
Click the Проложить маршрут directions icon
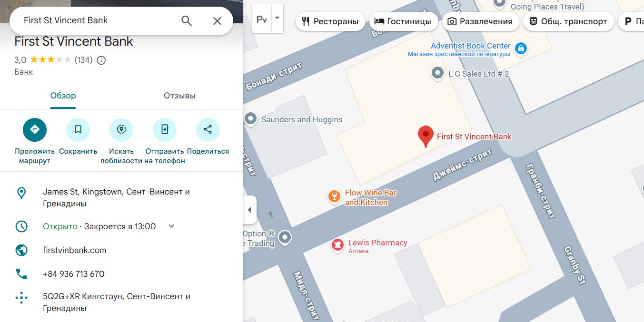click(x=35, y=129)
